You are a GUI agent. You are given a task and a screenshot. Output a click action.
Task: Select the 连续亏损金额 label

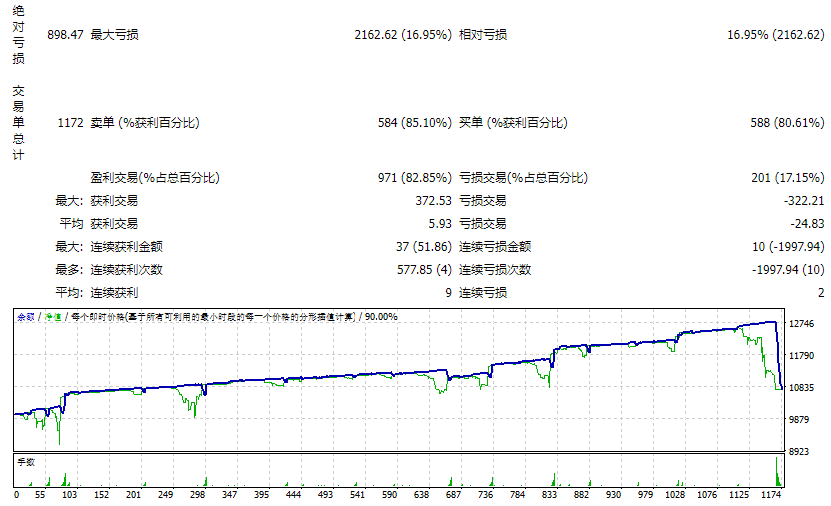pos(495,247)
